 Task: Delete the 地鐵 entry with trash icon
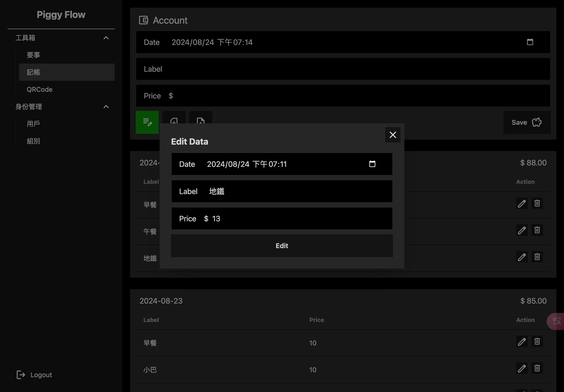pyautogui.click(x=537, y=257)
